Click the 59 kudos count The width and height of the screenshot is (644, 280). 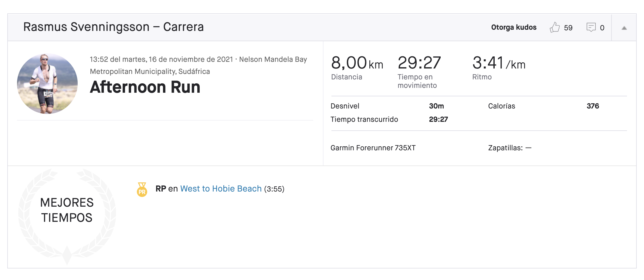568,28
